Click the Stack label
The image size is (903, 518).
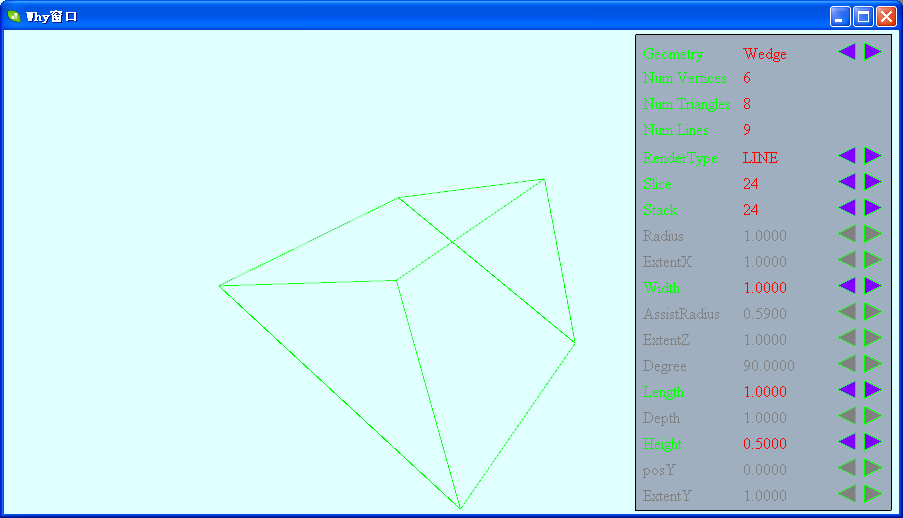[660, 210]
